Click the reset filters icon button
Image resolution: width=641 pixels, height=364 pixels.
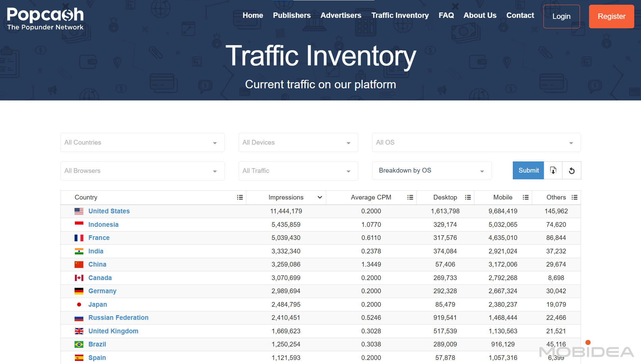tap(572, 171)
